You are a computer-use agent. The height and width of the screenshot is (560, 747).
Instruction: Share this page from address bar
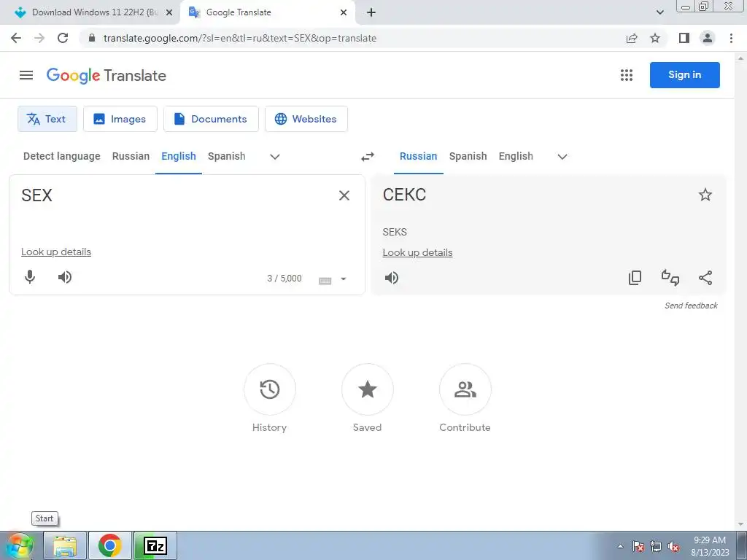tap(632, 38)
